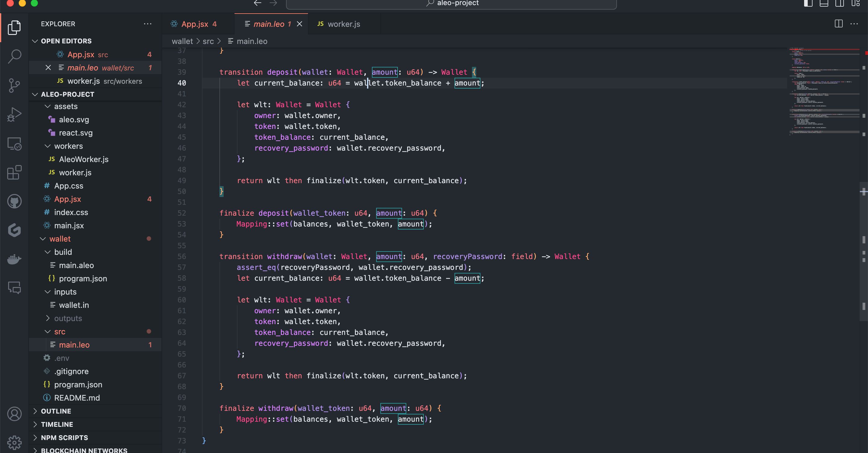Open the .env file

coord(95,358)
